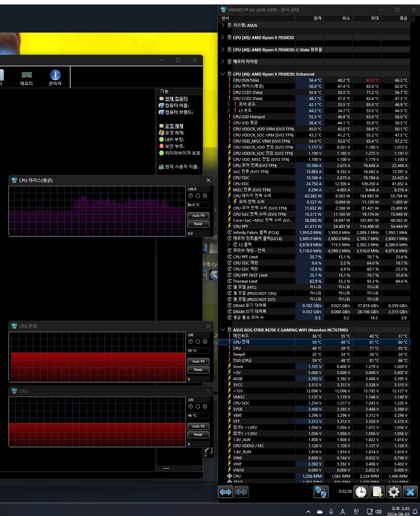This screenshot has width=420, height=516.
Task: Open the volume speaker tray icon
Action: coord(378,512)
